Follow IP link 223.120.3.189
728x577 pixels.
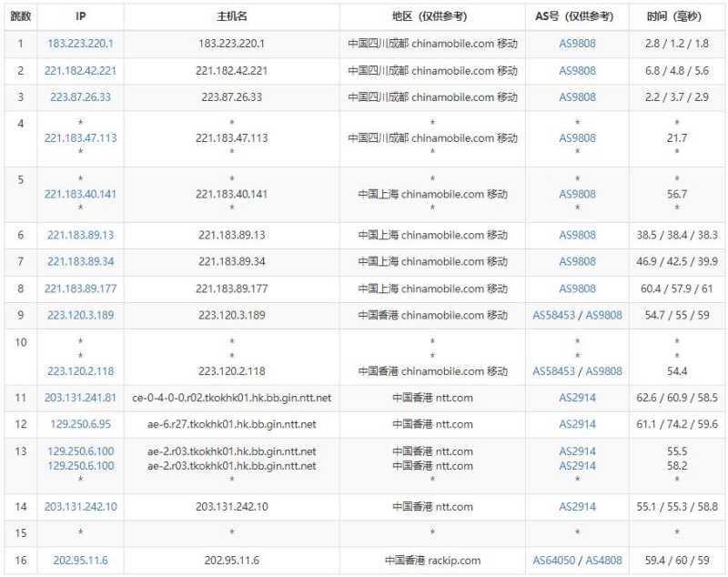click(x=80, y=315)
